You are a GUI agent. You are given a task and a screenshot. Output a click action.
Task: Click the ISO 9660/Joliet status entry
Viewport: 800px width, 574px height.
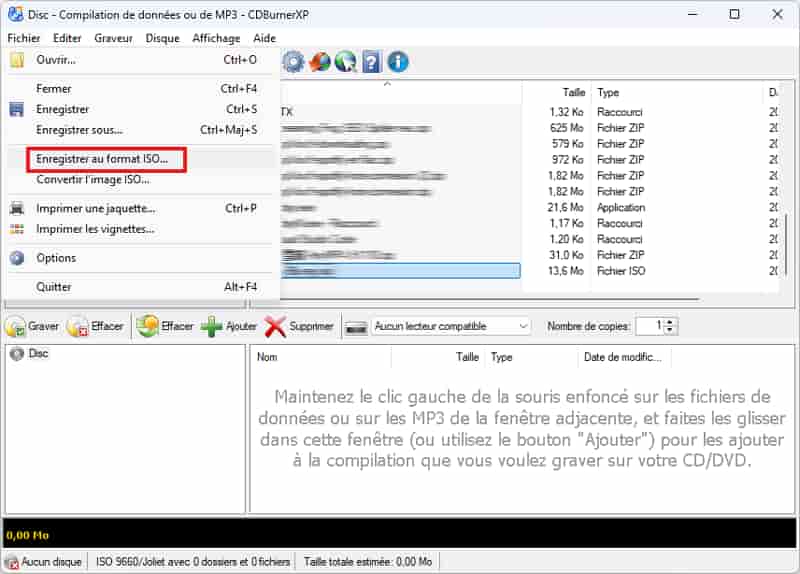click(192, 562)
